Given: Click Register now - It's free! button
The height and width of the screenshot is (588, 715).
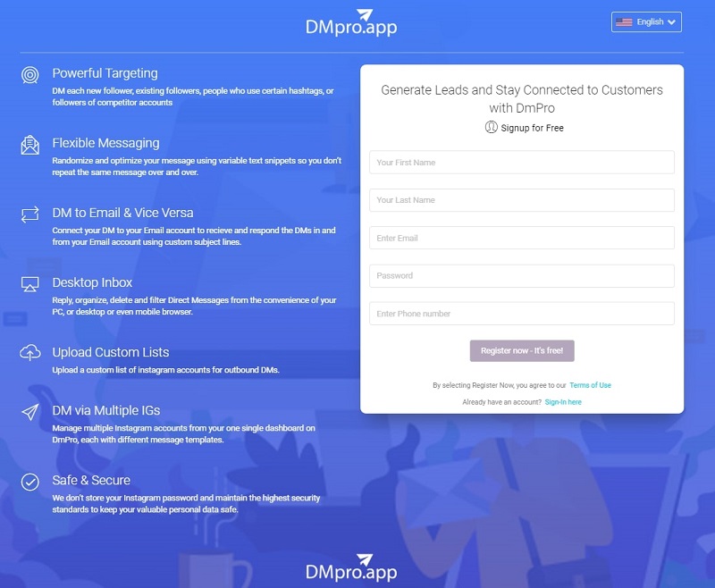Looking at the screenshot, I should pyautogui.click(x=522, y=350).
